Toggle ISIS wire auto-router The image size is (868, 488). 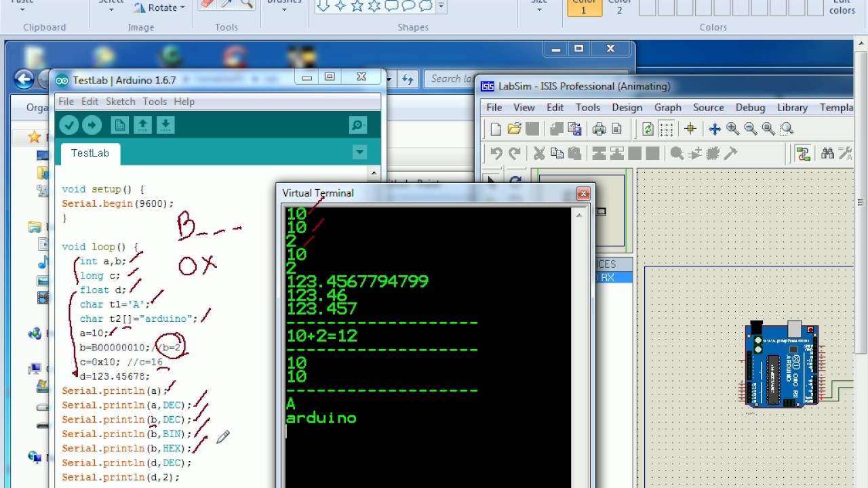[804, 154]
